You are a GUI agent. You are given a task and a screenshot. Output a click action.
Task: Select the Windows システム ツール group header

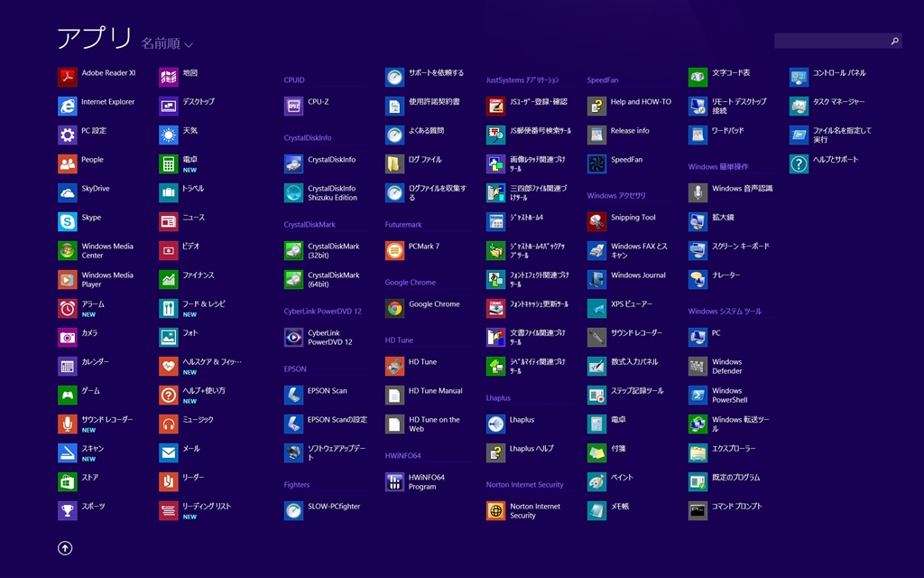pos(725,312)
